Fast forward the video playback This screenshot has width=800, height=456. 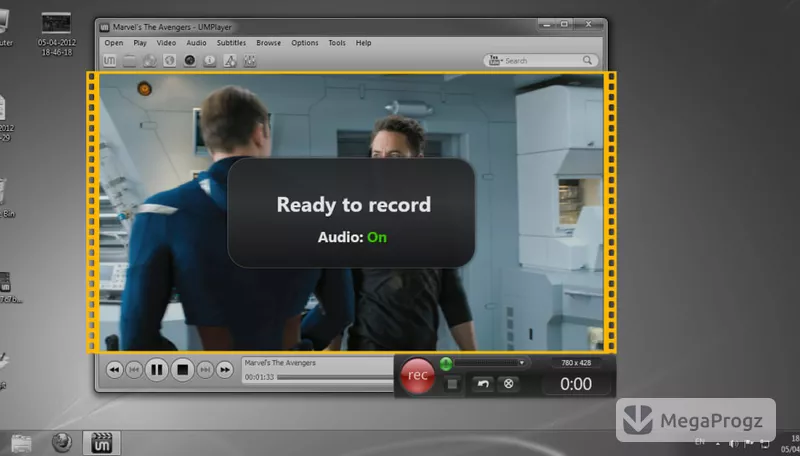click(x=224, y=370)
